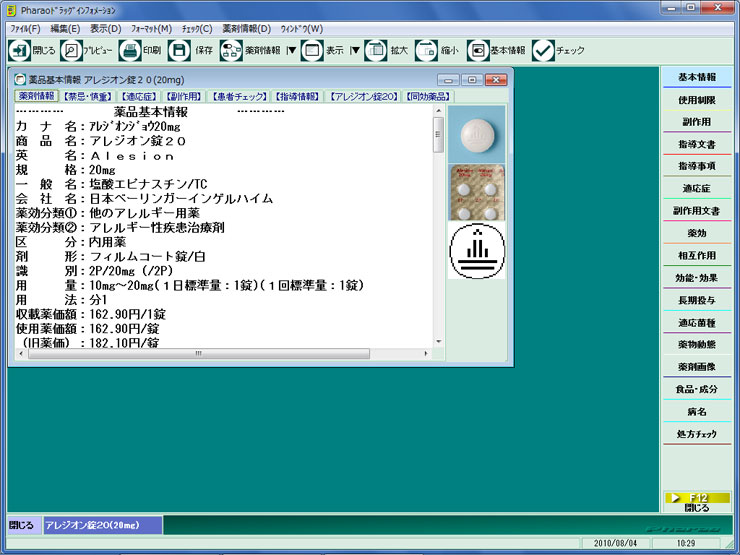Screen dimensions: 740x555
Task: Expand the 薬剤情報 dropdown arrow
Action: click(292, 50)
